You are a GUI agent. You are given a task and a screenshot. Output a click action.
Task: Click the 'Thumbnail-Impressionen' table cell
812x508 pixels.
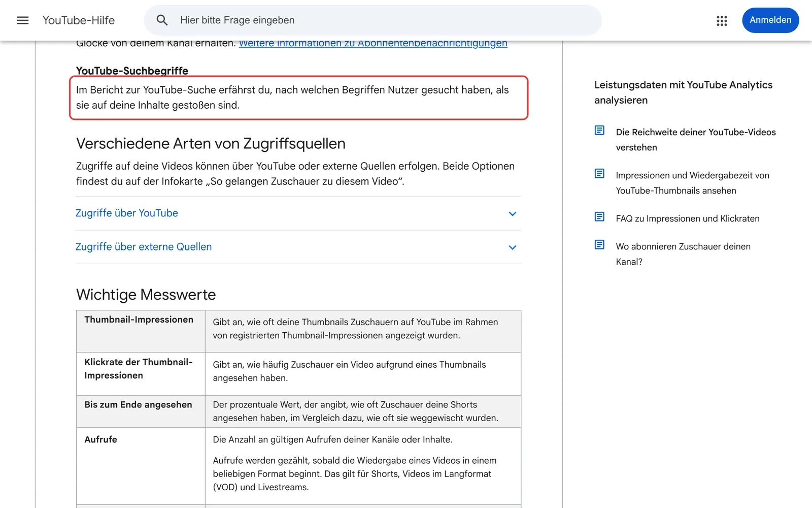(141, 331)
